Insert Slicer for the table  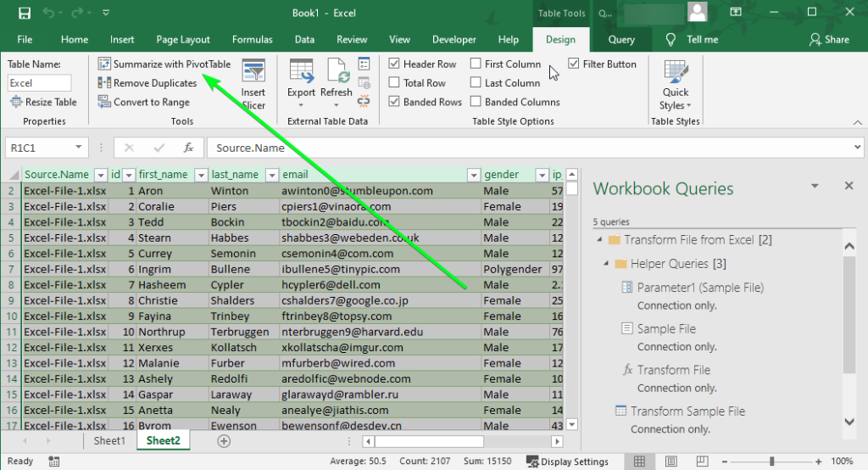253,84
